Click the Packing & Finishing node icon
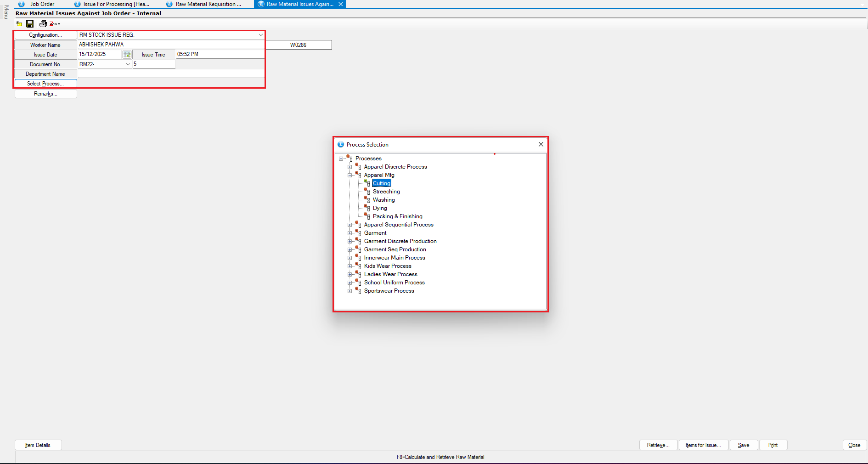This screenshot has height=464, width=868. click(x=366, y=216)
